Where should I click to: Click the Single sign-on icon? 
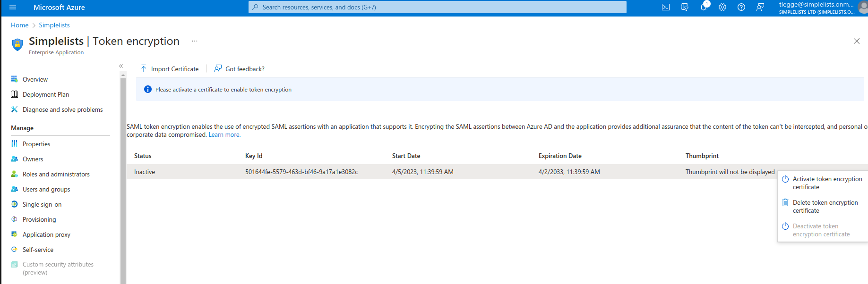(x=14, y=204)
